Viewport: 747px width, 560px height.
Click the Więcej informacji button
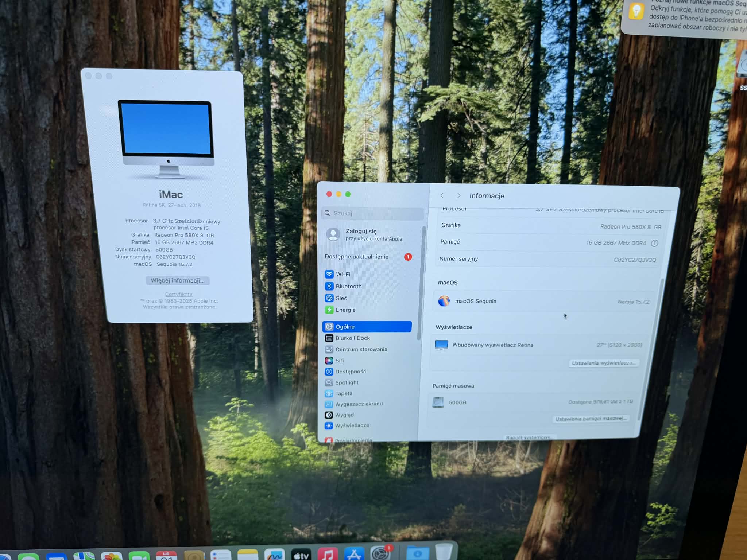click(178, 280)
